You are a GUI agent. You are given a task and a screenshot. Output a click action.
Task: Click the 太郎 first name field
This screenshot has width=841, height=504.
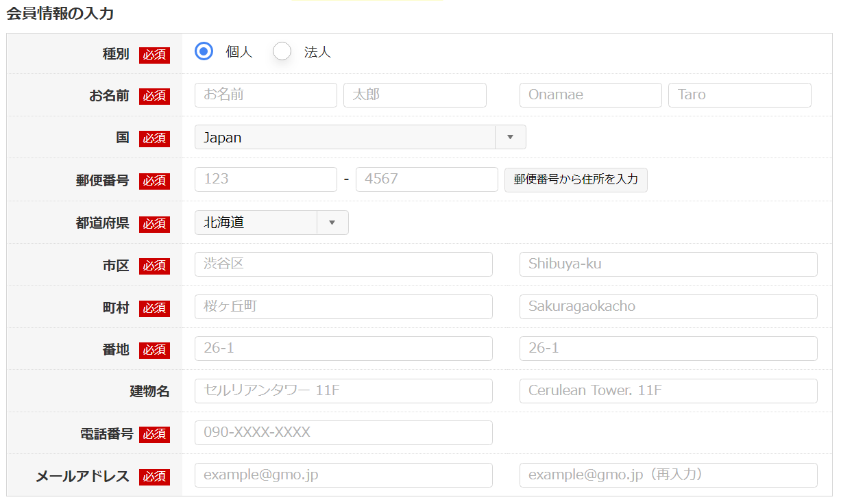point(415,95)
